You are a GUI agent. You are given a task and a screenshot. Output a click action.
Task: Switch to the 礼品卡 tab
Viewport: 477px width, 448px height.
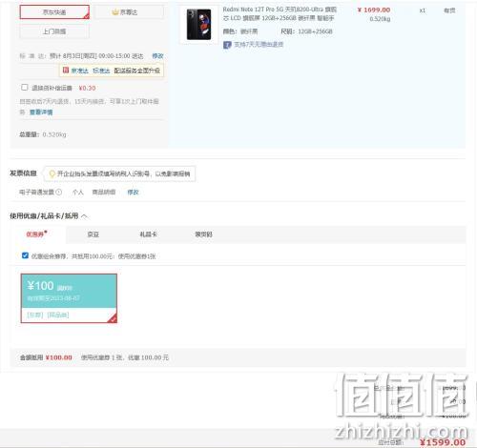click(149, 234)
